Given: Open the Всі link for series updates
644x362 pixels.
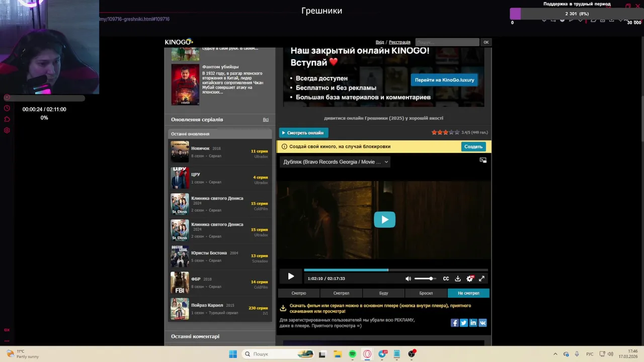Looking at the screenshot, I should click(x=266, y=120).
